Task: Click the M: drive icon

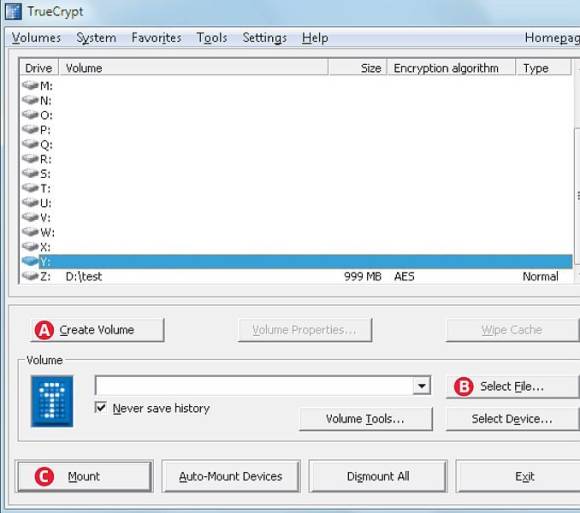Action: (30, 85)
